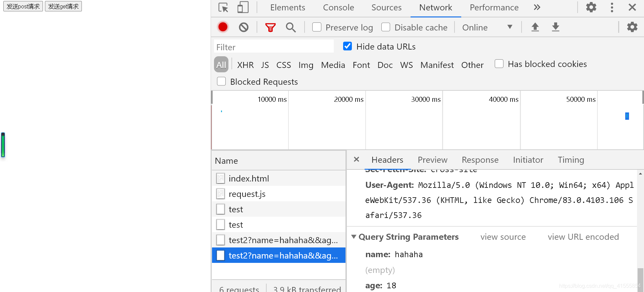The height and width of the screenshot is (292, 644).
Task: Stop recording network log
Action: tap(223, 27)
